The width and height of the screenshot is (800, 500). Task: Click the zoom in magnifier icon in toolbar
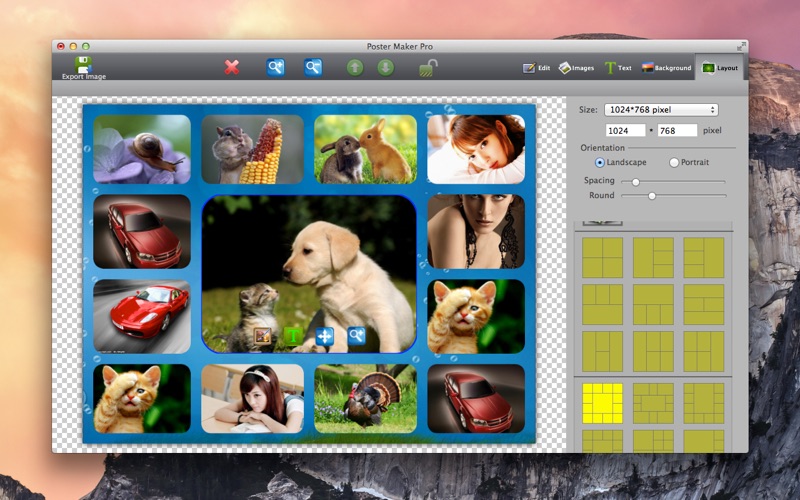(x=275, y=67)
